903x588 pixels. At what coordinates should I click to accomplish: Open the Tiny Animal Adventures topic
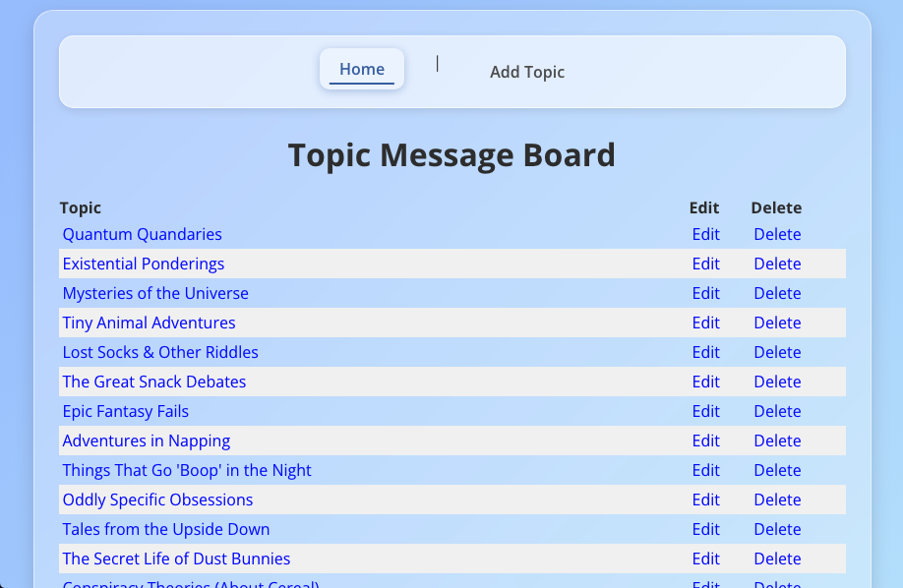pyautogui.click(x=150, y=323)
